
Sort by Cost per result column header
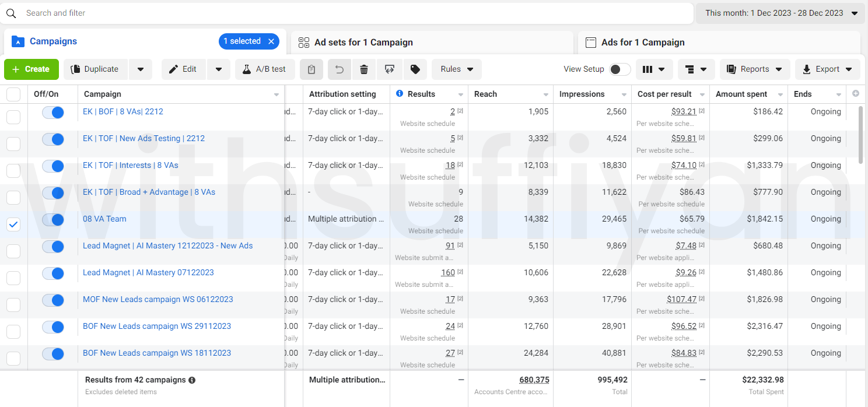click(x=664, y=94)
